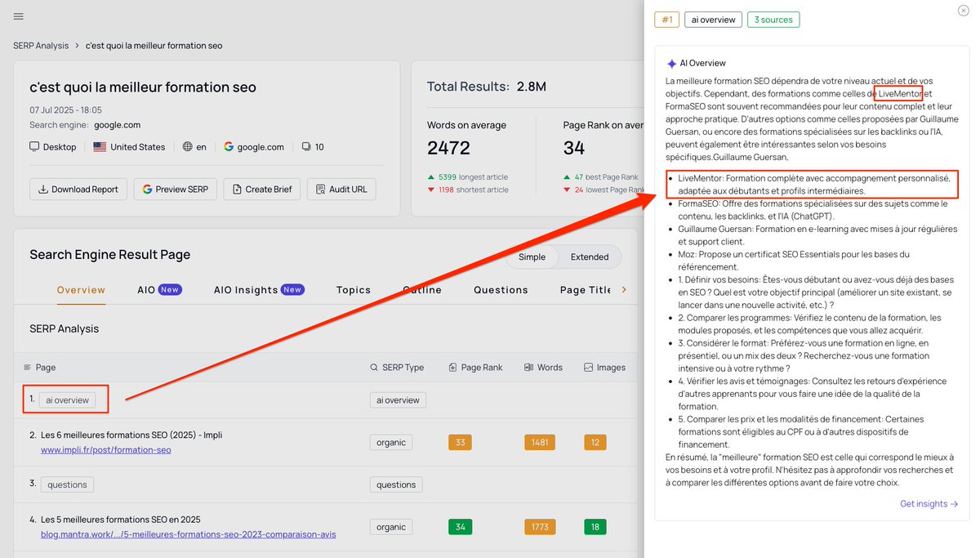The height and width of the screenshot is (558, 980).
Task: Select the Simple view toggle
Action: [x=532, y=257]
